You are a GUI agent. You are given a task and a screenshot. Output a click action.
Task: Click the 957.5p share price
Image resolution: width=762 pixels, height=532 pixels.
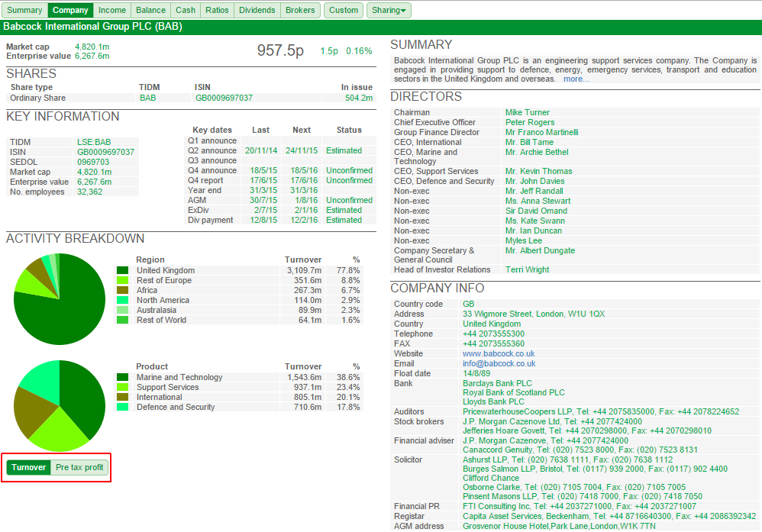[x=280, y=50]
